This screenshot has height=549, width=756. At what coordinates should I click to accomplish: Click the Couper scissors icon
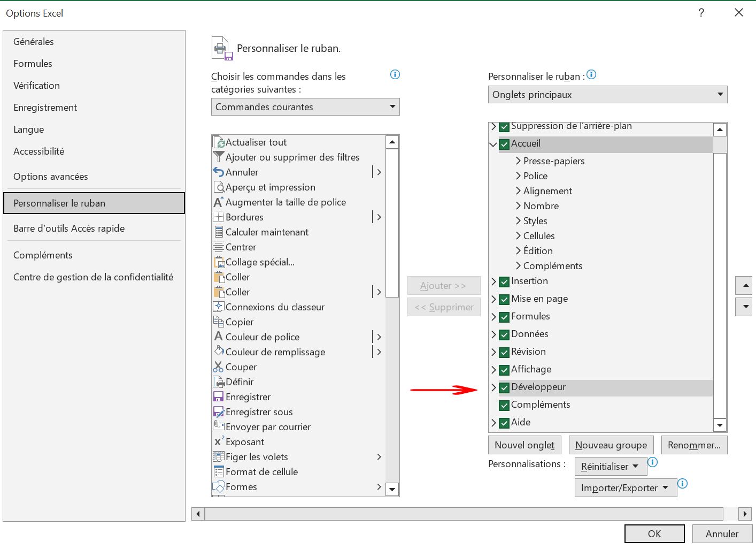coord(219,367)
